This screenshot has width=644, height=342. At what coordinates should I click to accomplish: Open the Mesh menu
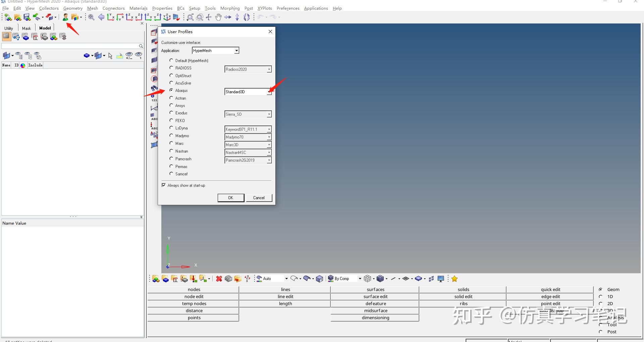[x=93, y=8]
